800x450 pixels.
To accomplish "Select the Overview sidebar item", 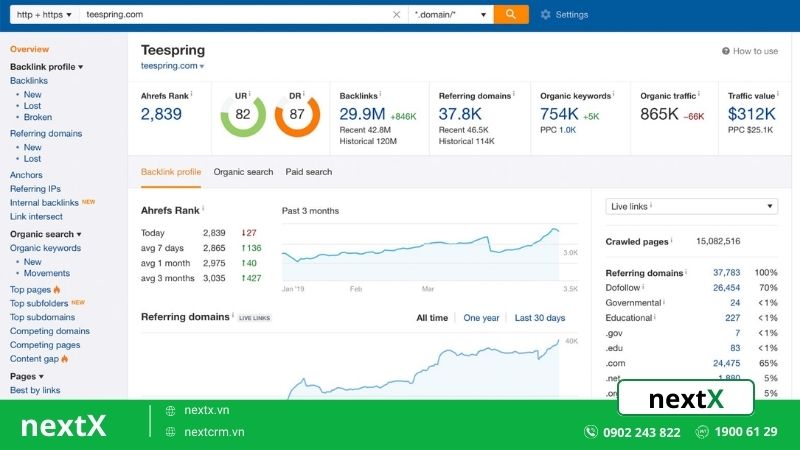I will click(x=30, y=49).
